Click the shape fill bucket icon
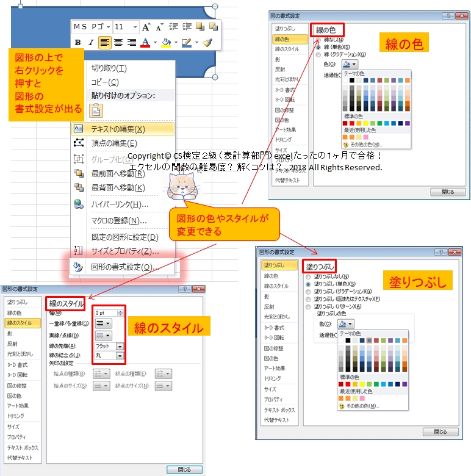This screenshot has height=476, width=471. (166, 43)
